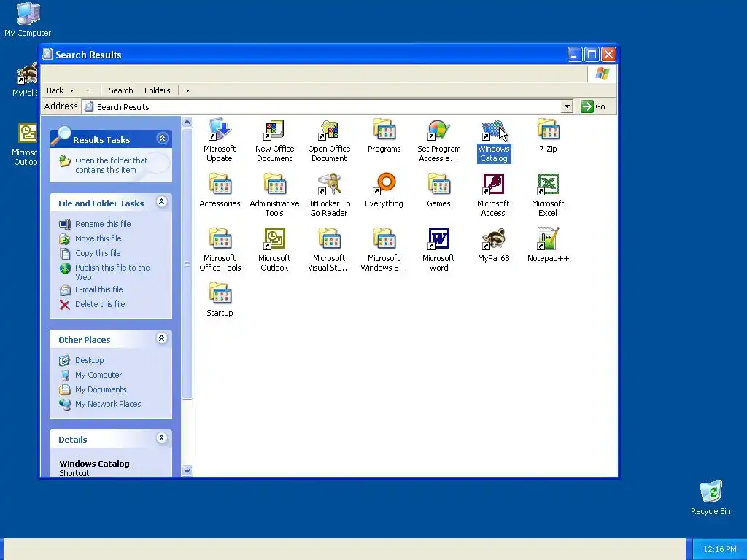Select the Microsoft Update shortcut icon
Image resolution: width=747 pixels, height=560 pixels.
click(220, 130)
